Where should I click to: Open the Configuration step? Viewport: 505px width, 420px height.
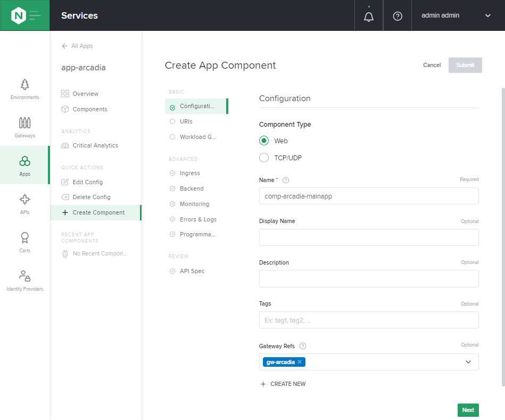coord(196,106)
